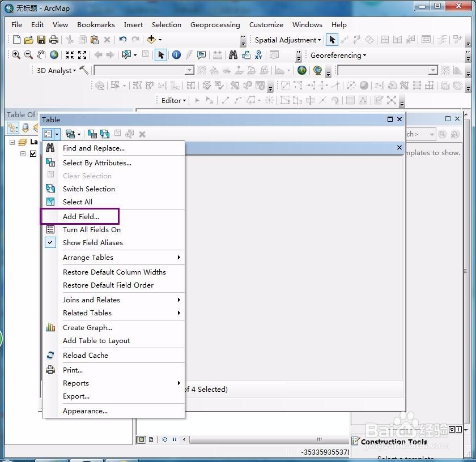
Task: Click the Switch Selection icon in the Table toolbar
Action: click(x=105, y=134)
